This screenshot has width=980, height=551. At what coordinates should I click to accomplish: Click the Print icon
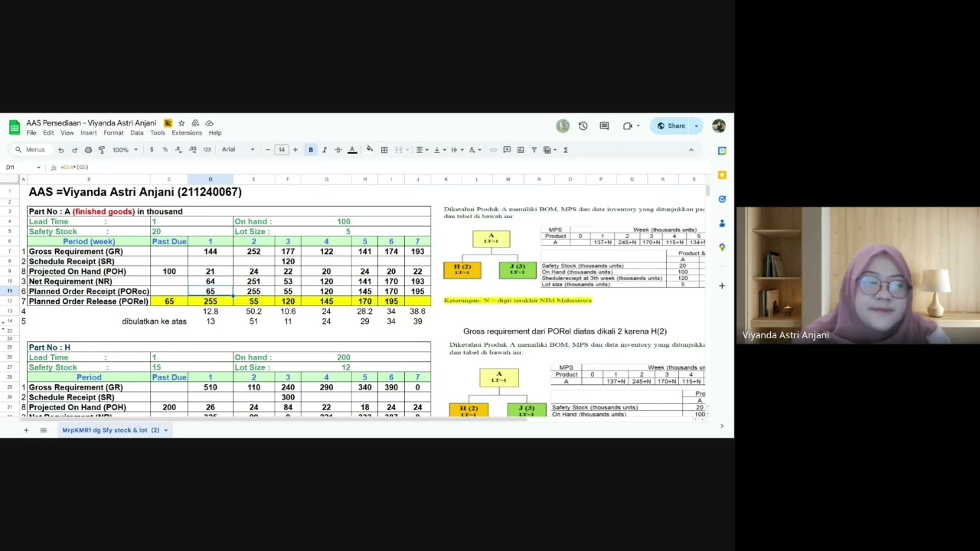click(88, 150)
